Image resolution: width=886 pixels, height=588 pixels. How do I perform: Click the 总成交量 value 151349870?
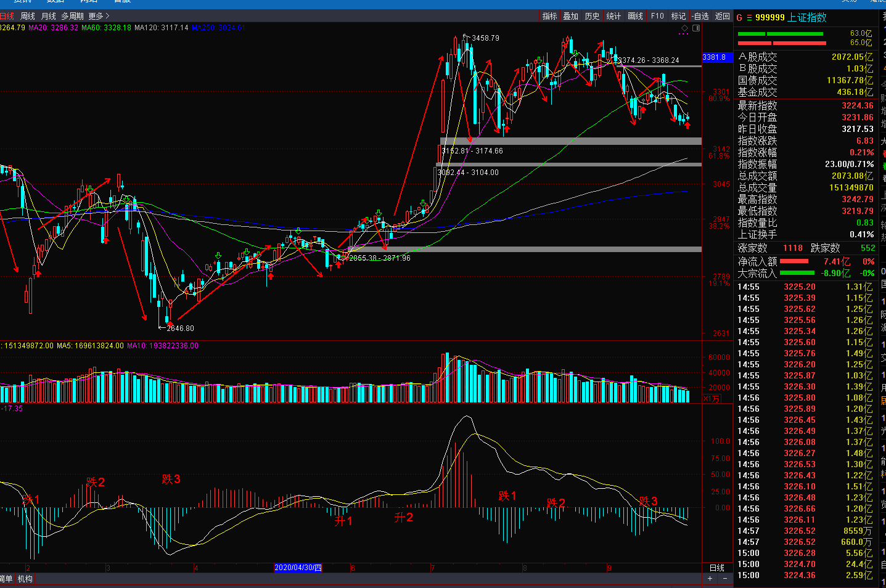click(x=851, y=187)
